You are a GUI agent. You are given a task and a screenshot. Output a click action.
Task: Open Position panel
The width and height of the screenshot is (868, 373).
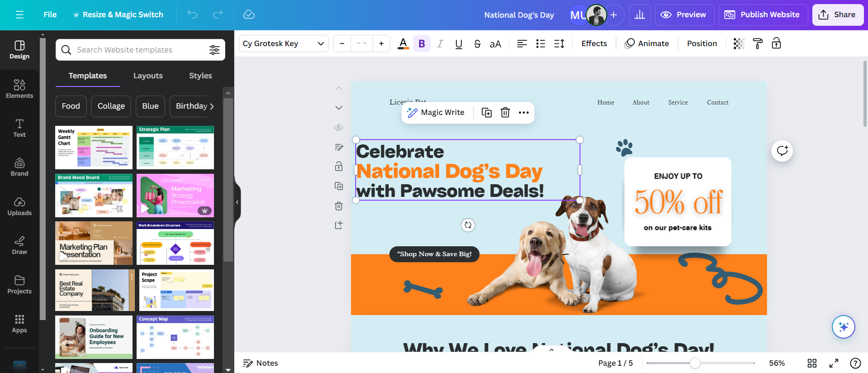click(702, 43)
